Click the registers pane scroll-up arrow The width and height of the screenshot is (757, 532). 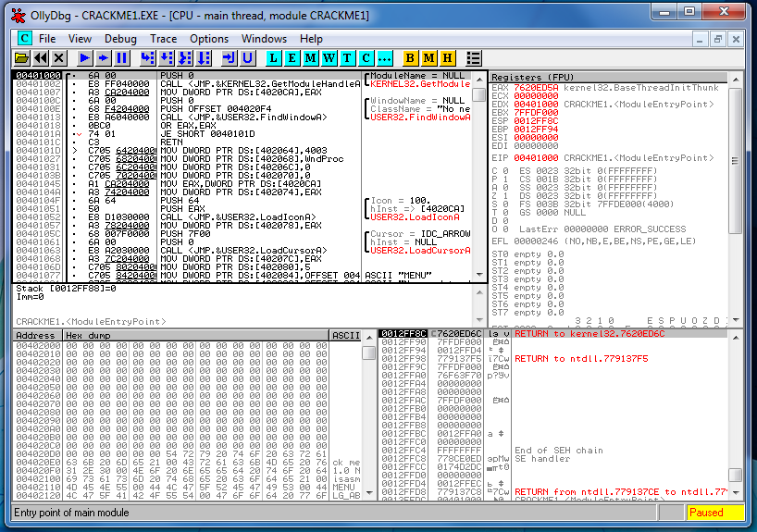coord(736,79)
